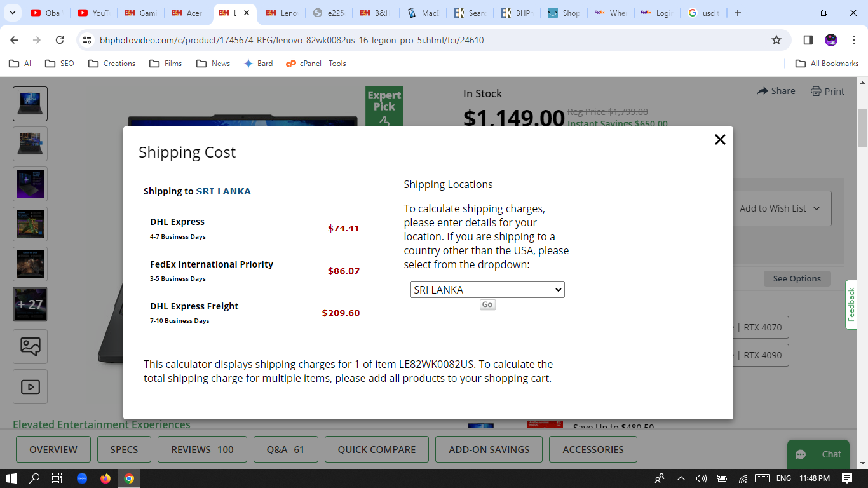Go to OVERVIEW section
The height and width of the screenshot is (488, 868).
(53, 449)
